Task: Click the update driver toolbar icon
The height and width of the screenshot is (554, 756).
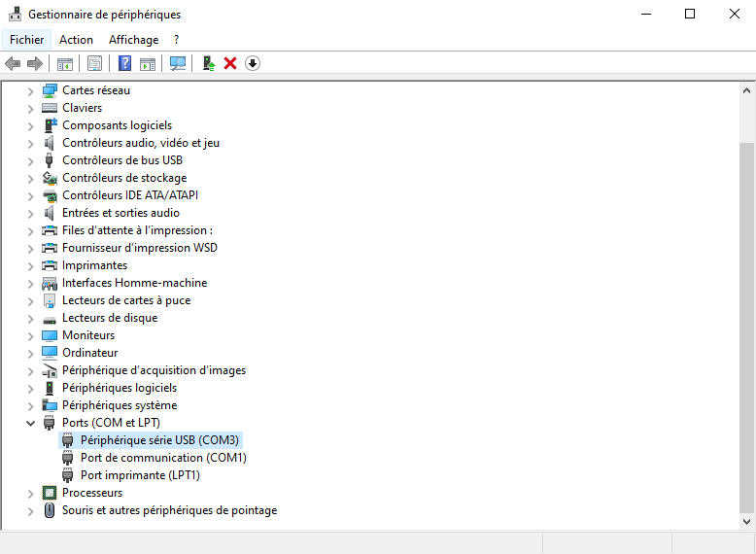Action: coord(208,63)
